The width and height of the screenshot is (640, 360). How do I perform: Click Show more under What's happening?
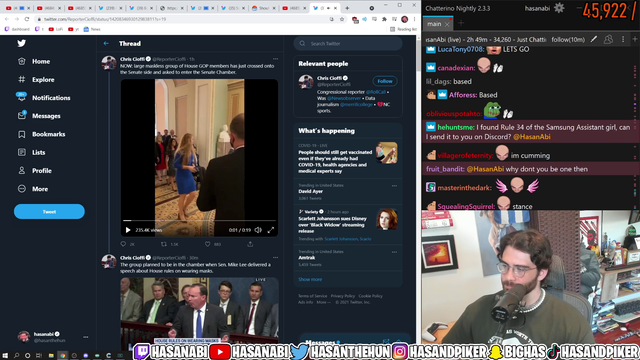point(310,279)
